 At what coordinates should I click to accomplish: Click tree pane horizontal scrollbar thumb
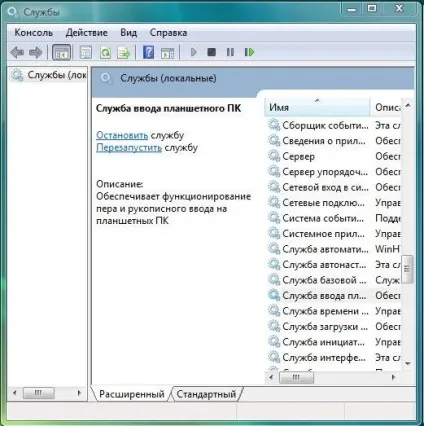point(39,393)
